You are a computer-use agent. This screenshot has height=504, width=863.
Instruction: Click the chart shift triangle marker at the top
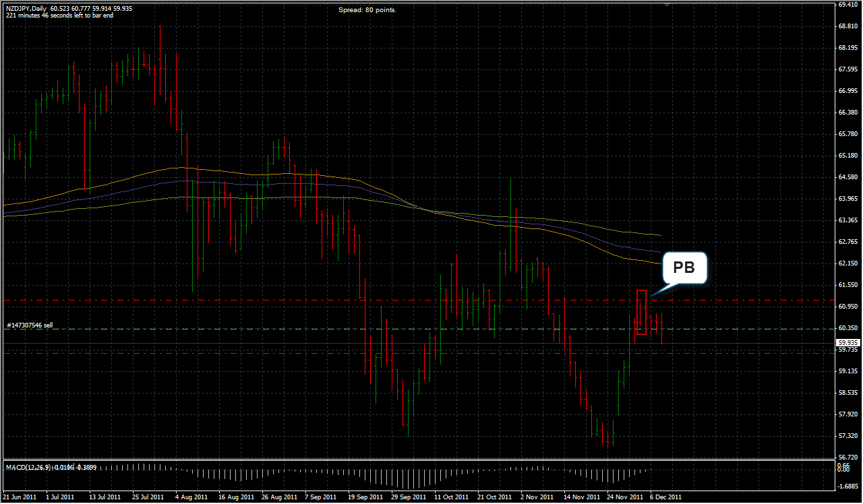[x=667, y=4]
